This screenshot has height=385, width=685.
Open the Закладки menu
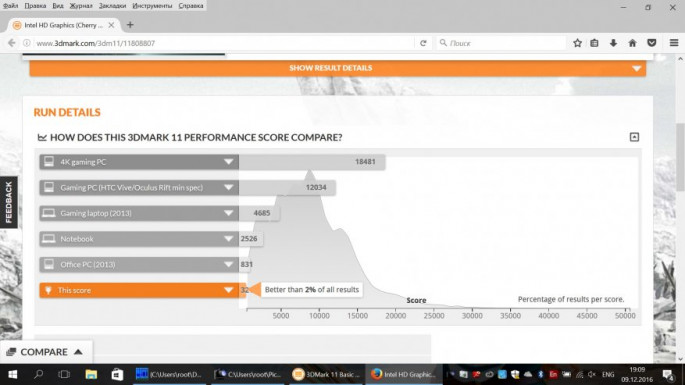112,6
